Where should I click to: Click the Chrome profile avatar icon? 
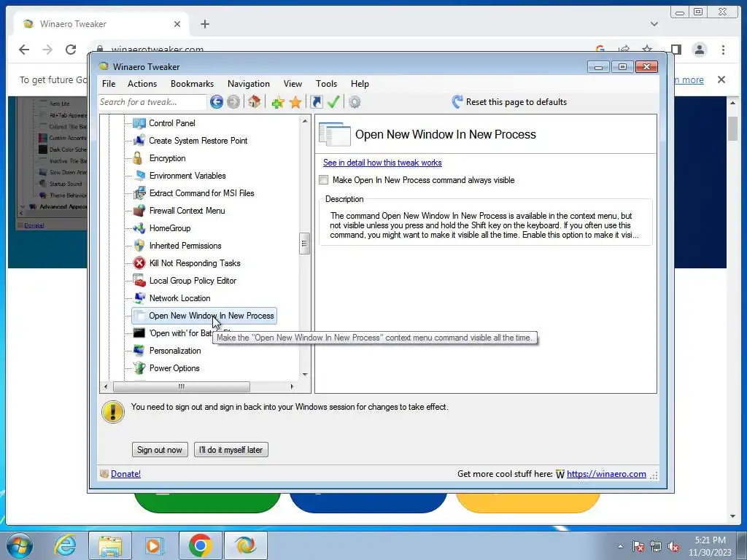click(700, 50)
